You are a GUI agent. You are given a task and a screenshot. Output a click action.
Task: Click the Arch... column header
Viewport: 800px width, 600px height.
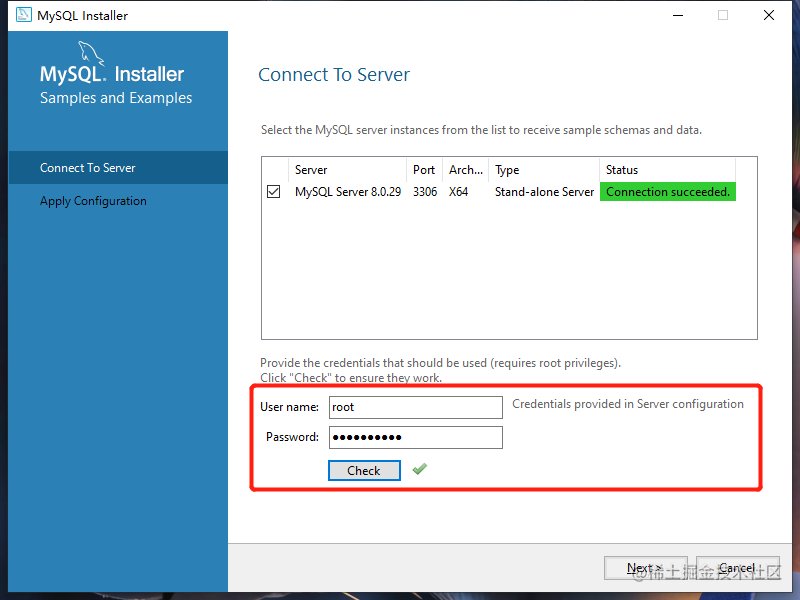[466, 170]
